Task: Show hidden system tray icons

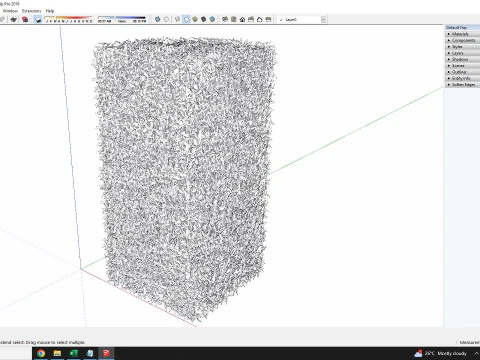Action: (476, 353)
